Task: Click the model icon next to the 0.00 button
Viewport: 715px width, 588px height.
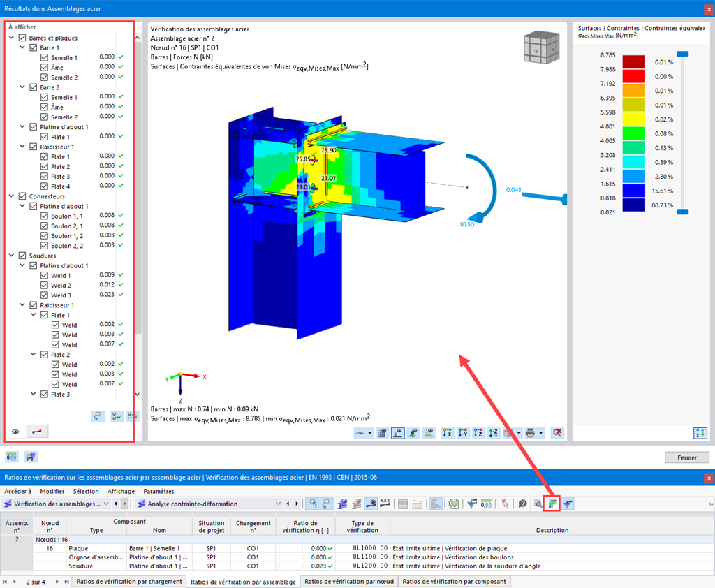Action: coord(31,457)
